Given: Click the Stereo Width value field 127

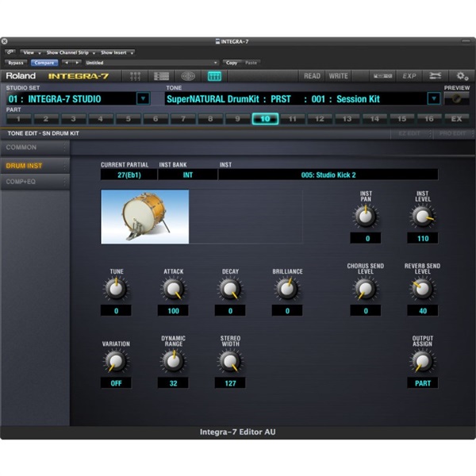Looking at the screenshot, I should 230,383.
